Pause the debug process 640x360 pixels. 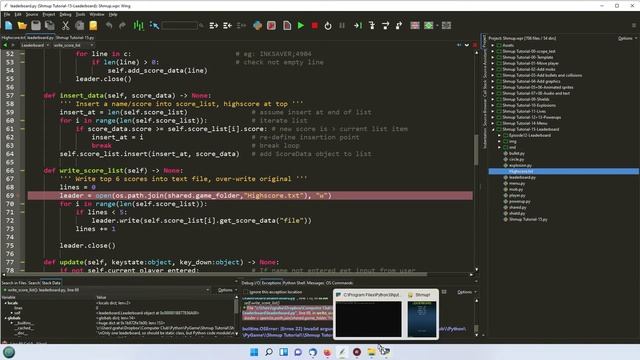pos(342,25)
